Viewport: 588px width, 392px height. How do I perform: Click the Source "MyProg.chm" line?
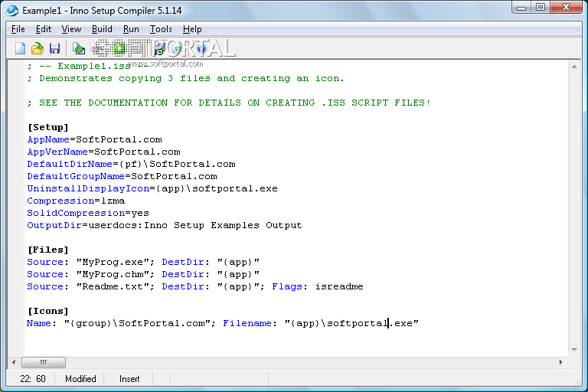(x=143, y=274)
